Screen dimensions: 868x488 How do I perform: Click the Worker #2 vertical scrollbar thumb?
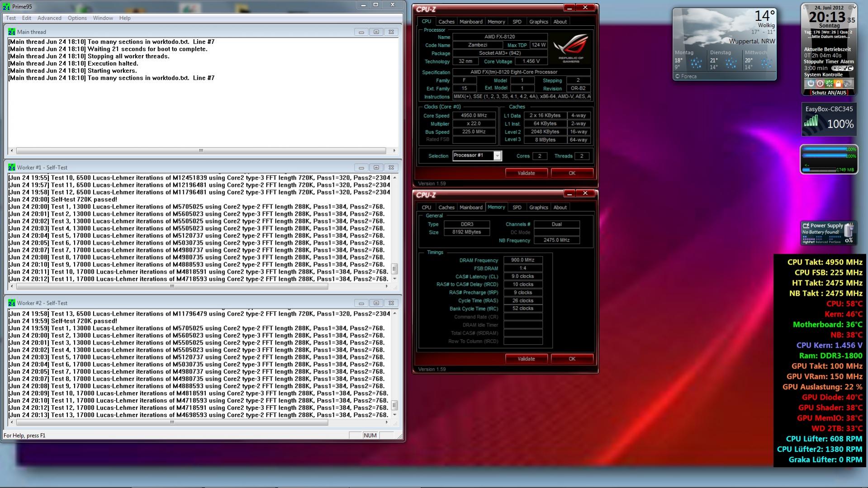pyautogui.click(x=394, y=405)
